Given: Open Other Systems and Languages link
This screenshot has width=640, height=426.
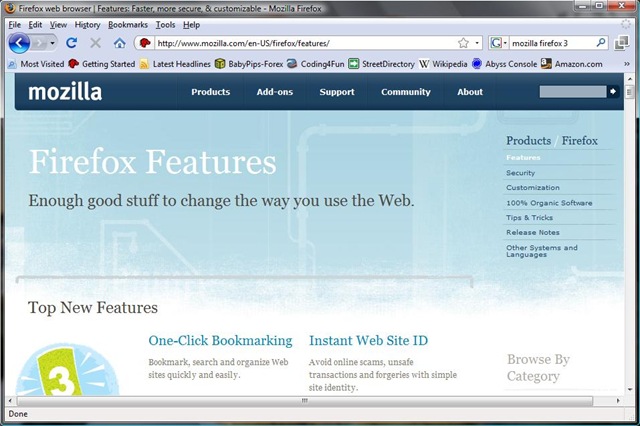Looking at the screenshot, I should [542, 251].
